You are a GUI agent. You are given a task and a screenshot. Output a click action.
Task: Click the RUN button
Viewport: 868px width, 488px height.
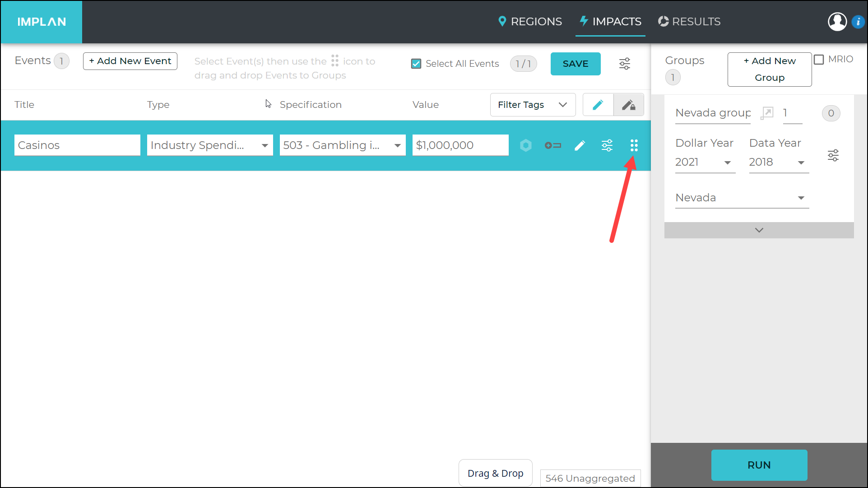point(759,465)
